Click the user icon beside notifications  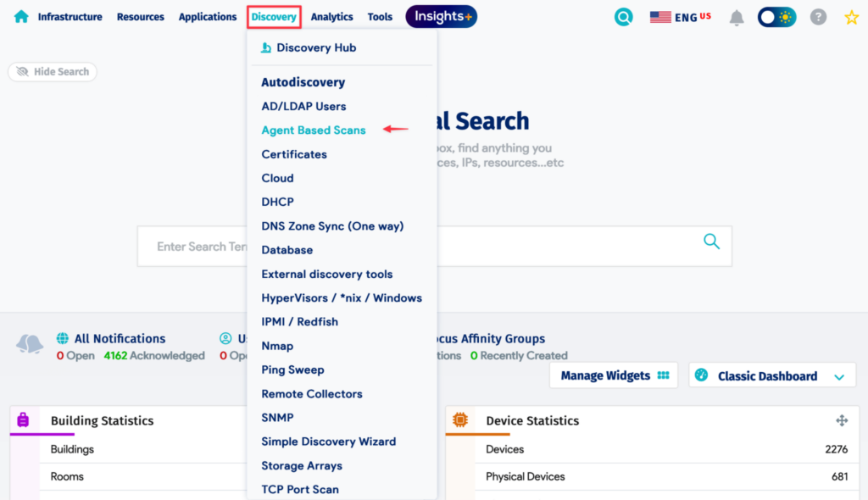225,338
